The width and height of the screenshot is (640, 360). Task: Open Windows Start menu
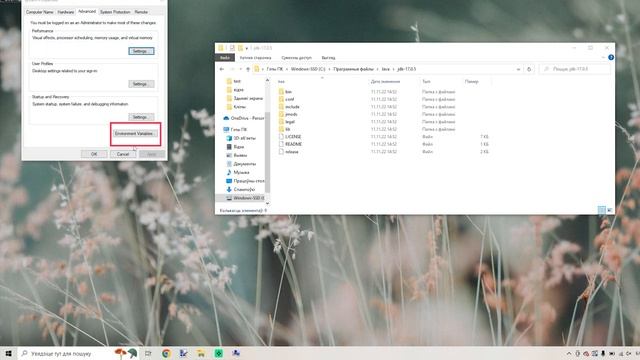[x=8, y=353]
